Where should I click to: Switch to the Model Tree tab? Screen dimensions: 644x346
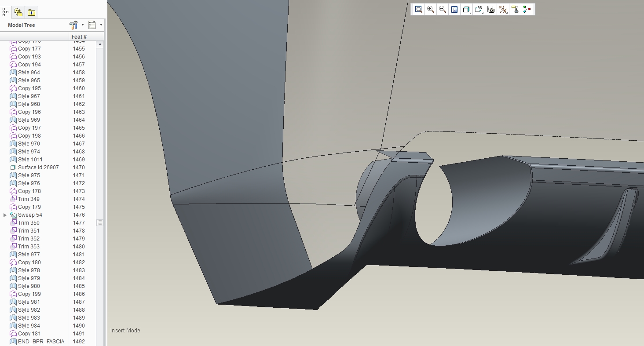5,12
